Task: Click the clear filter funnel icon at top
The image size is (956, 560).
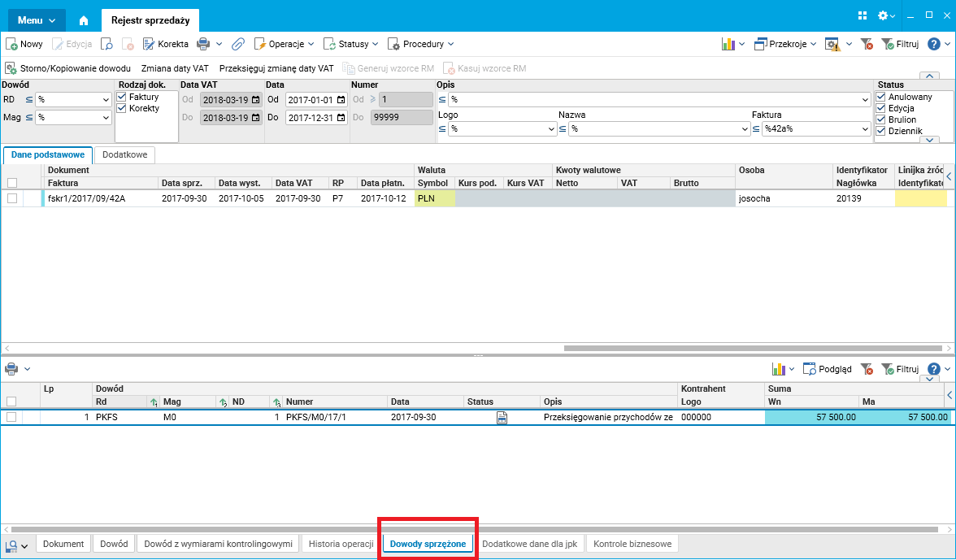Action: point(867,44)
